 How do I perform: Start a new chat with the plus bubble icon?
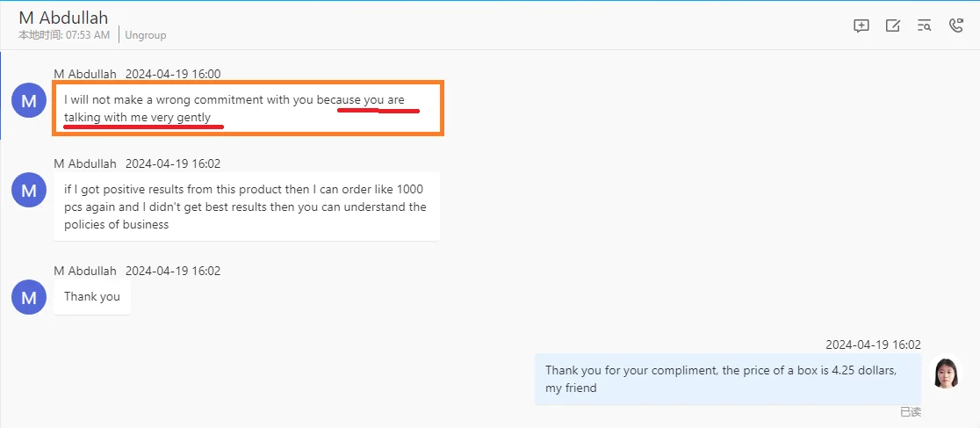pos(861,25)
